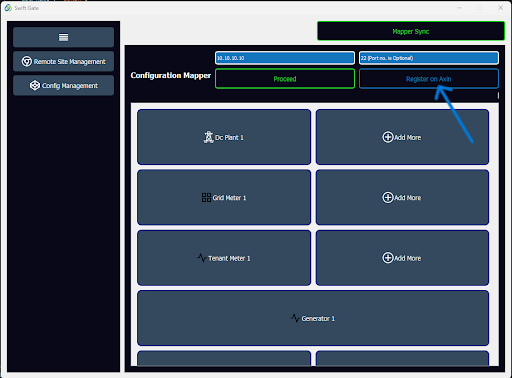Click Add More beside Tenant Meter 1
Screen dimensions: 512x378
tap(402, 258)
